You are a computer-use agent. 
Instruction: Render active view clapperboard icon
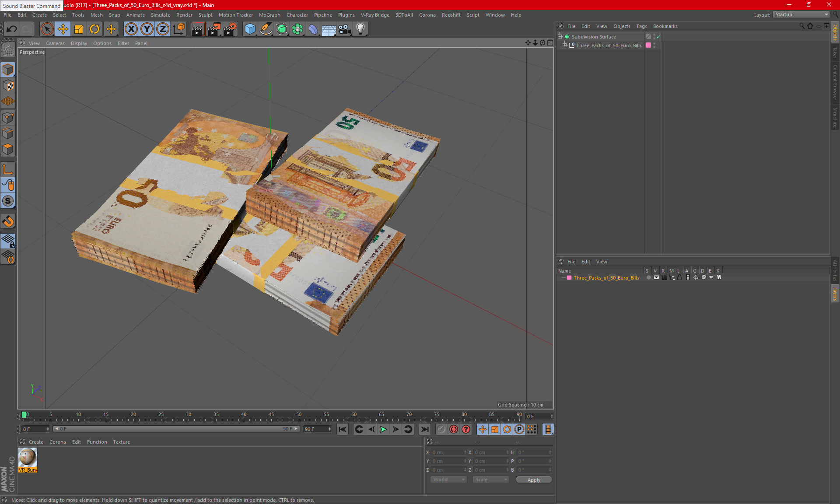[198, 29]
